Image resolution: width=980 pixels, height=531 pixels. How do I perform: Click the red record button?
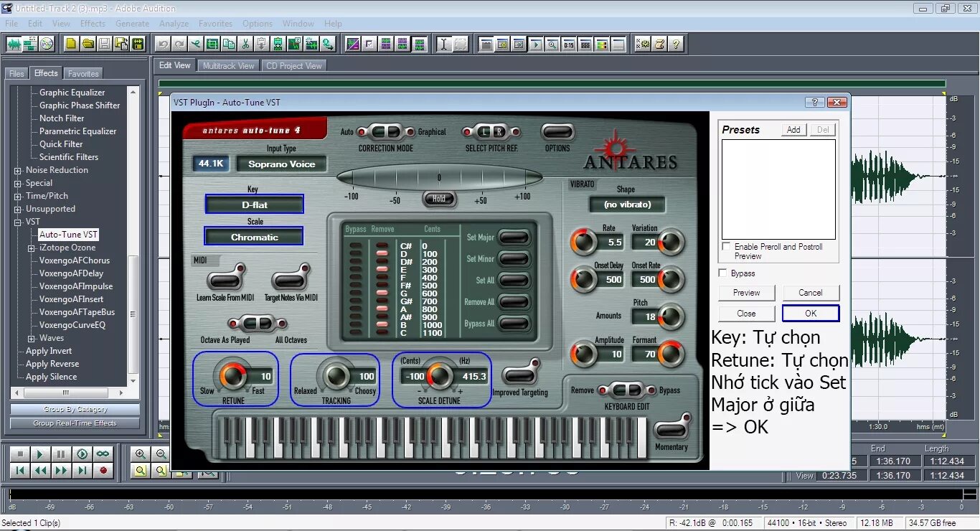103,471
